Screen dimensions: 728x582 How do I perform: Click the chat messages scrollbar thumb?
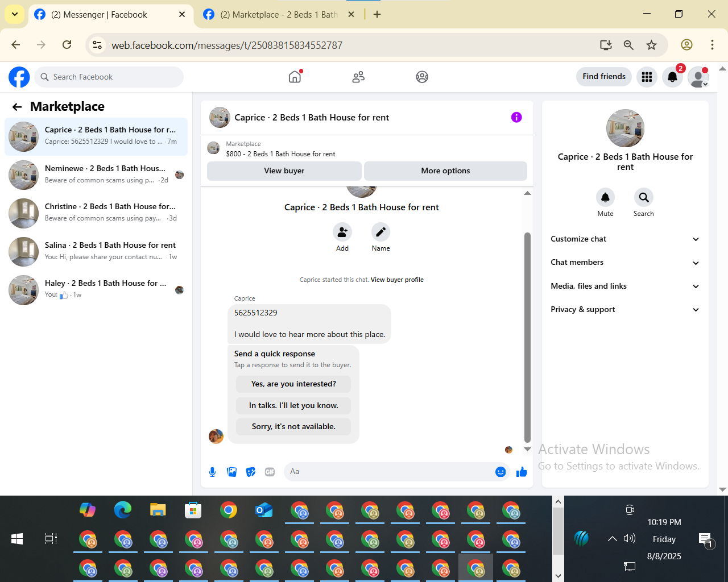(527, 337)
